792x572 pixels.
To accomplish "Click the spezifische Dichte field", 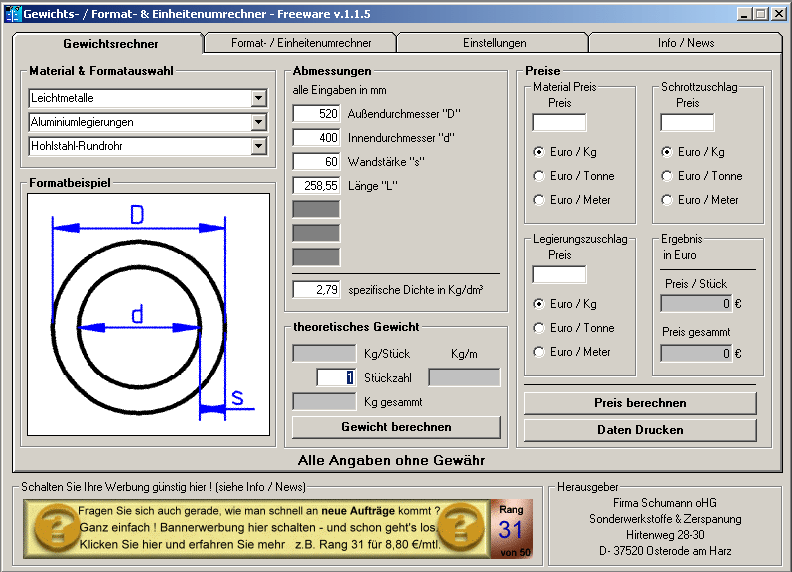I will tap(316, 290).
